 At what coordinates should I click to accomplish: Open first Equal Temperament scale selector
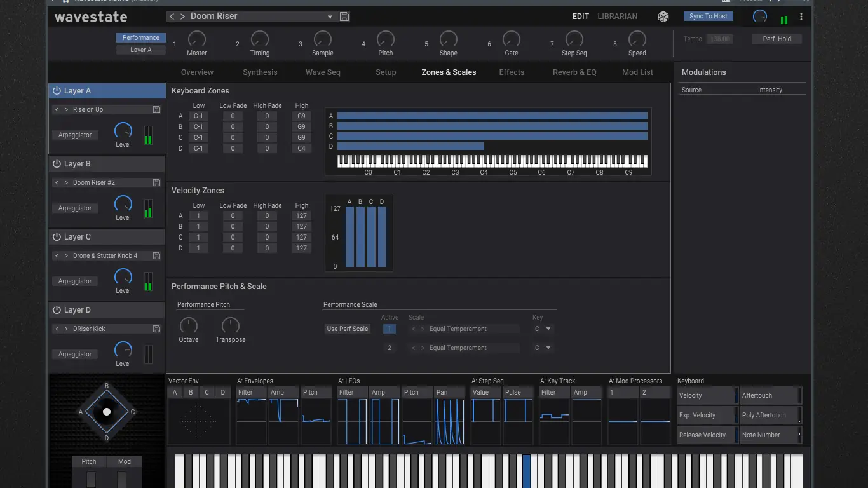[x=474, y=329]
